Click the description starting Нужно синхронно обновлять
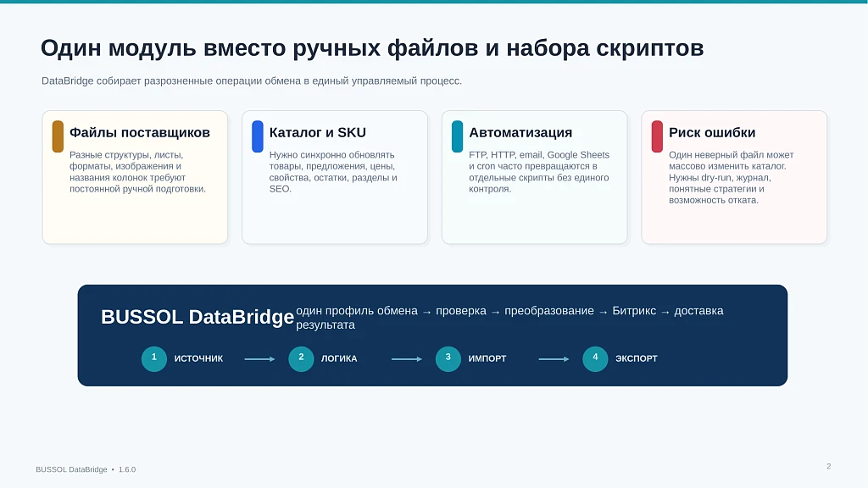This screenshot has height=488, width=868. pos(333,172)
